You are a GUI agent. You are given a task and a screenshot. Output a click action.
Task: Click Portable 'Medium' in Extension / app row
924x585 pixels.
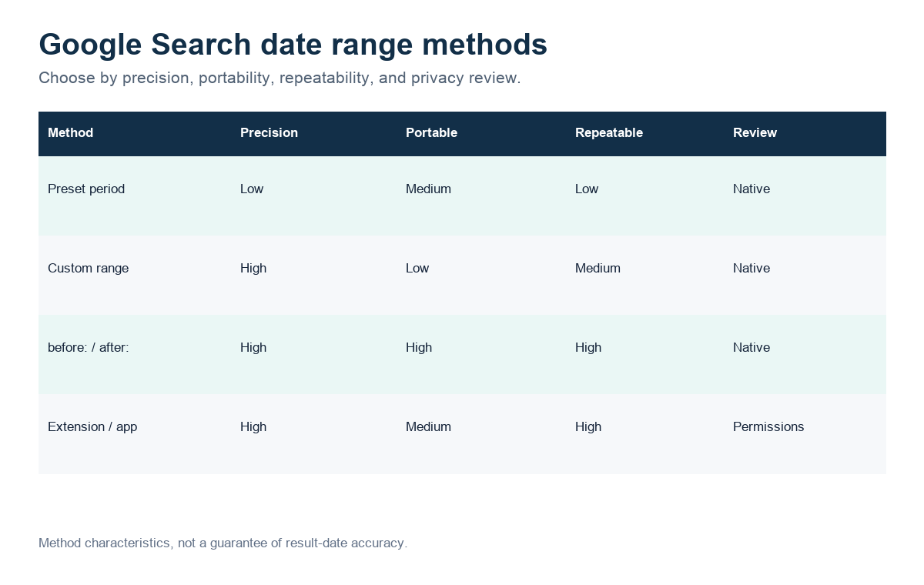point(428,426)
